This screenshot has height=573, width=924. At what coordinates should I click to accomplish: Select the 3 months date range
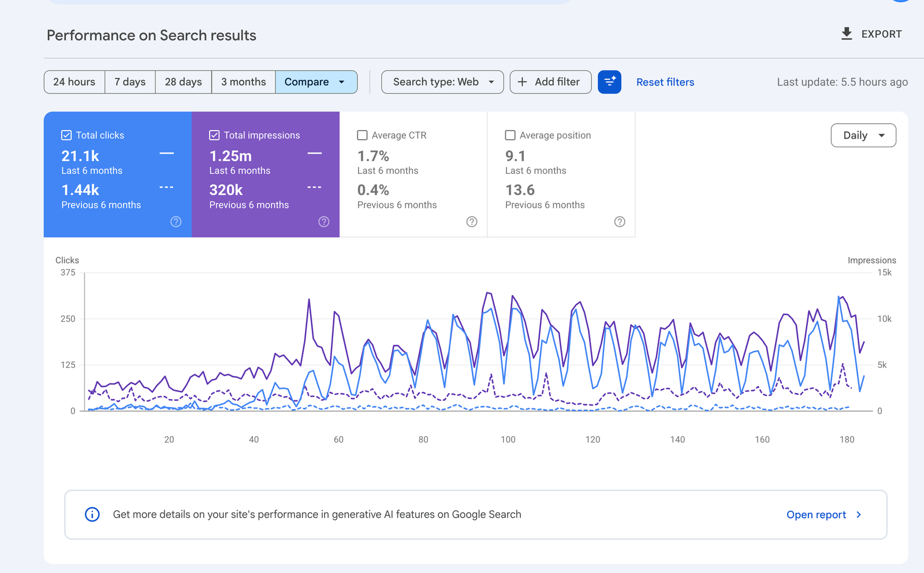tap(244, 82)
